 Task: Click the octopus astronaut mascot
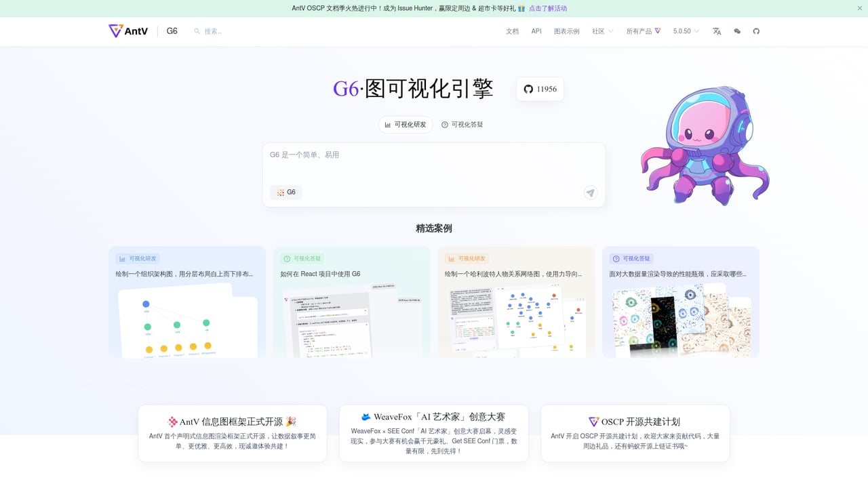705,146
